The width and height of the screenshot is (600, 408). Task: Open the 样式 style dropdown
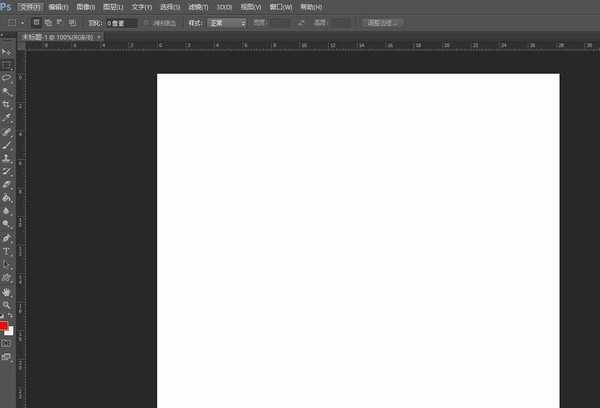227,22
